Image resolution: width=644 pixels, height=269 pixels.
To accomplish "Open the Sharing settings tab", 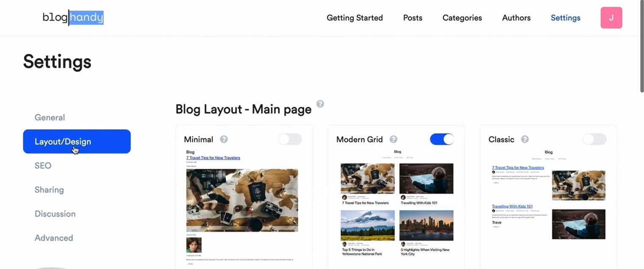I will [49, 189].
